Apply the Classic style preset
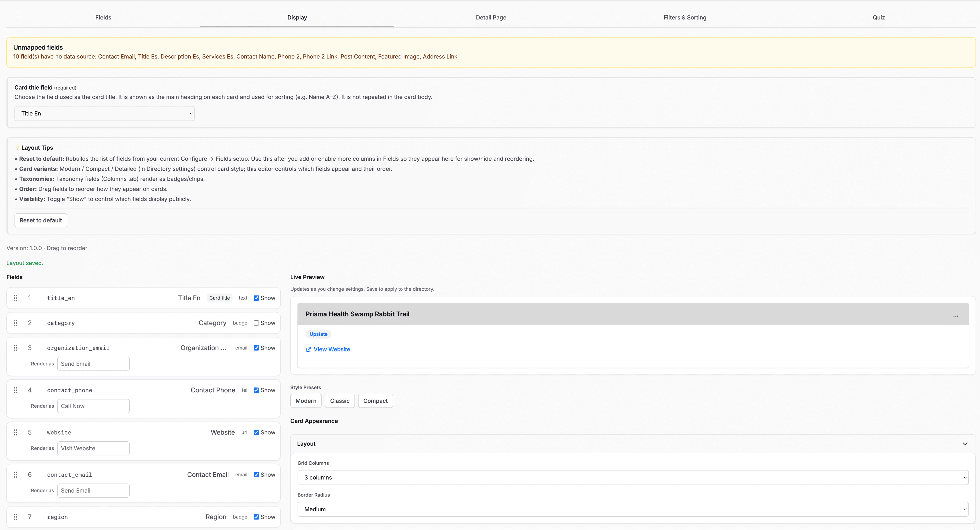The height and width of the screenshot is (530, 980). tap(339, 401)
